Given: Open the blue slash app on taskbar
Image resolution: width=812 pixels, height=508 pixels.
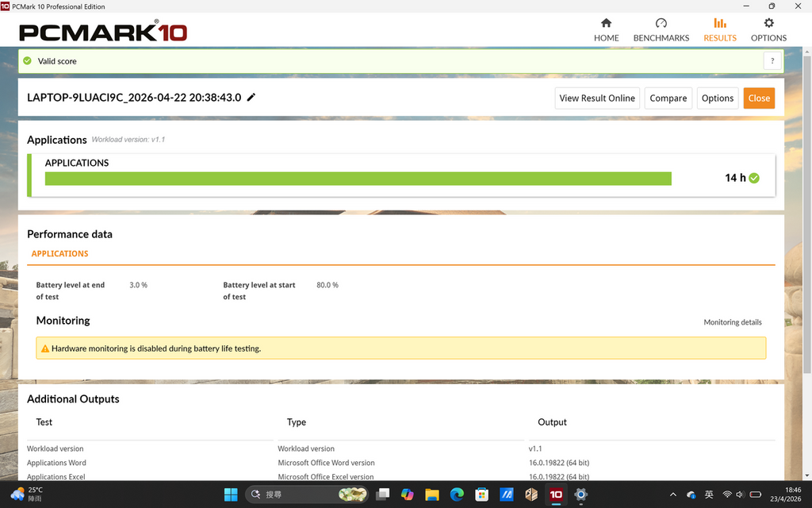Looking at the screenshot, I should tap(507, 495).
